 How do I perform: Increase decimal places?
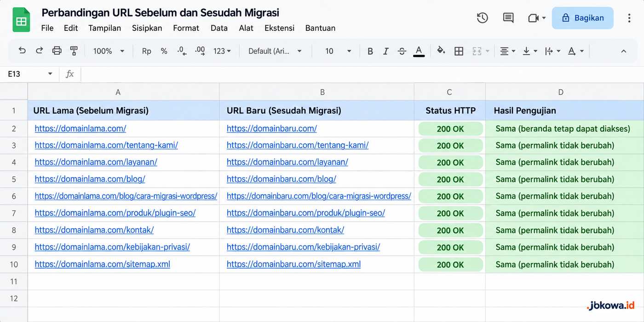pyautogui.click(x=200, y=51)
